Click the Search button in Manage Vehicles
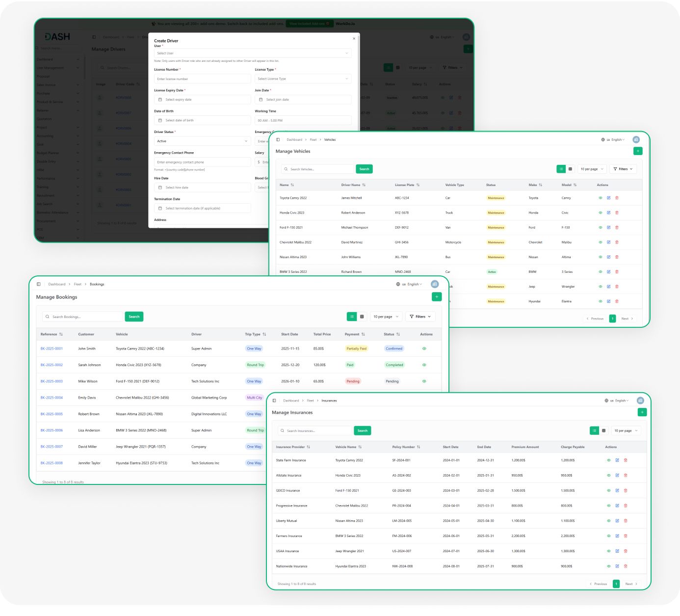680x616 pixels. [x=364, y=169]
